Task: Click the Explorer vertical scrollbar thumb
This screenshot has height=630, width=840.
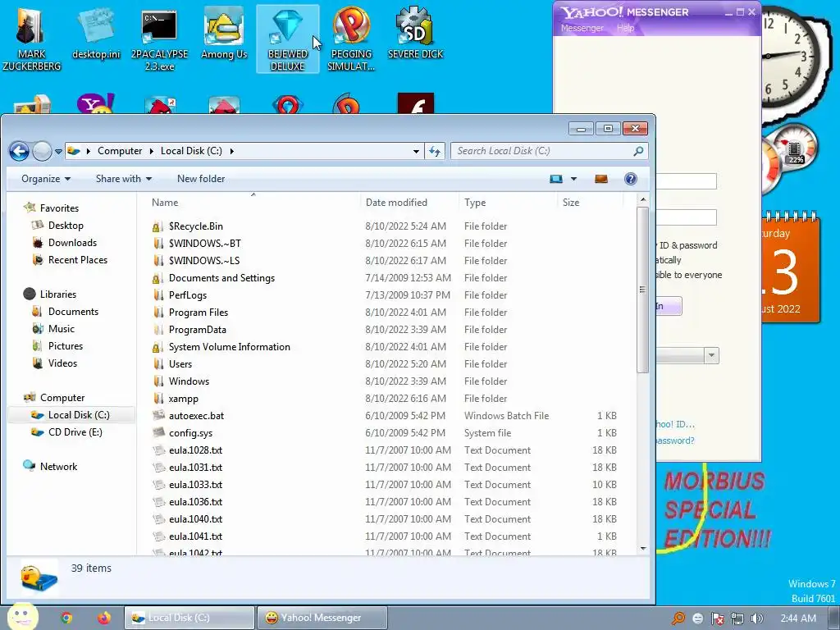Action: (x=643, y=290)
